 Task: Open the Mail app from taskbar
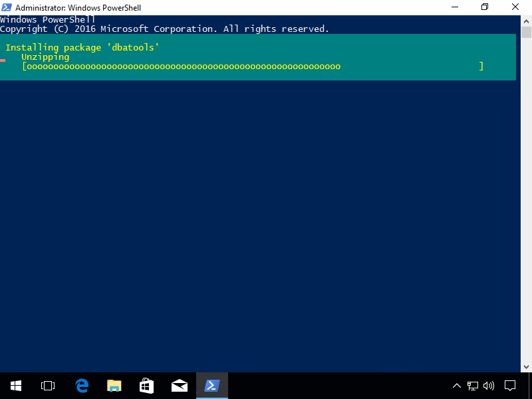(x=179, y=386)
